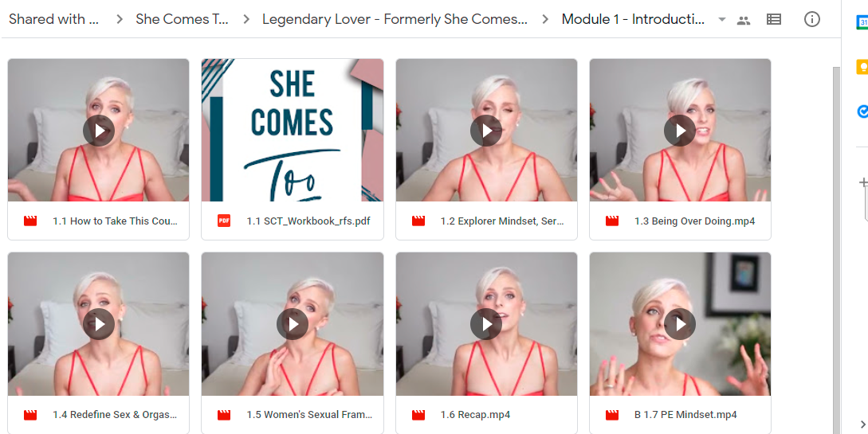Viewport: 868px width, 434px height.
Task: Open Google Keep in side panel
Action: pos(862,67)
